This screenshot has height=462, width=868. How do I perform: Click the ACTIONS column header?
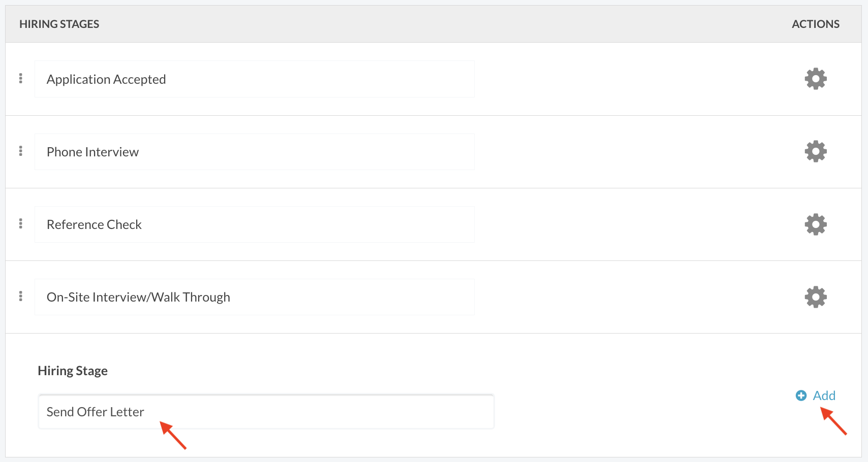pos(816,24)
